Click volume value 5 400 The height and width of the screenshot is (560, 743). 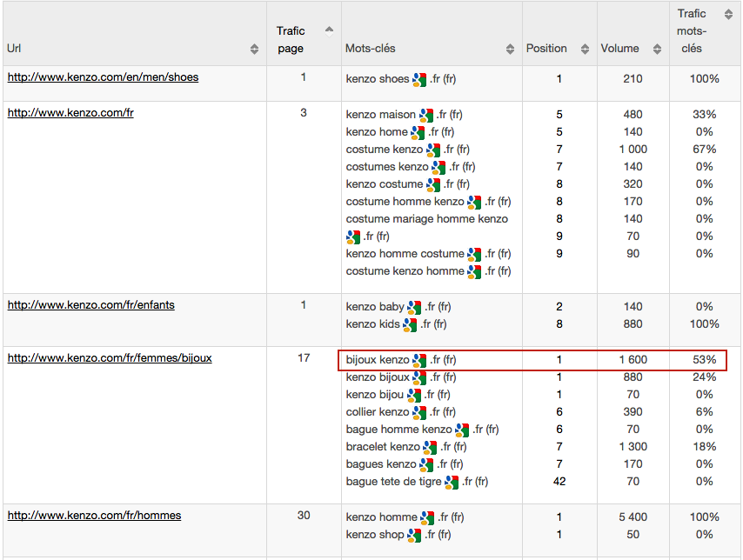[x=633, y=517]
